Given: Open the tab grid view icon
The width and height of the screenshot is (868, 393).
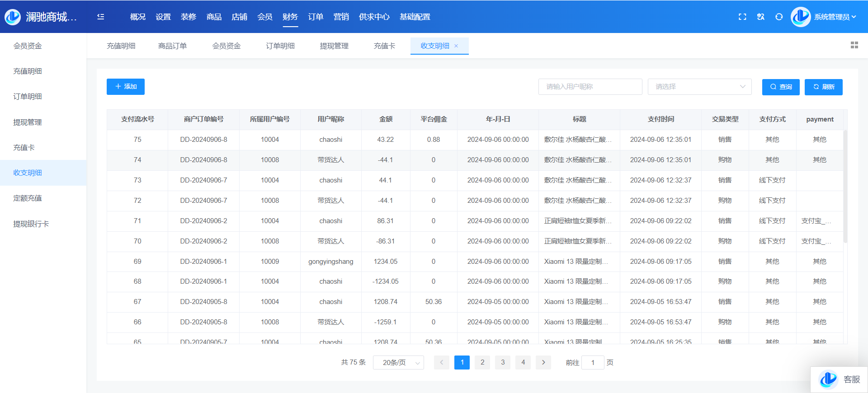Looking at the screenshot, I should point(854,45).
